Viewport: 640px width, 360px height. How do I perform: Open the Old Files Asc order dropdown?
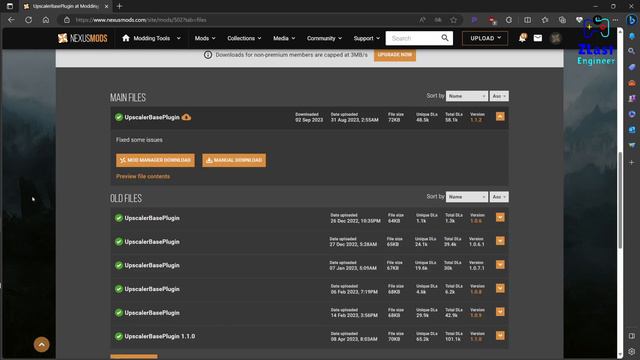pyautogui.click(x=499, y=197)
